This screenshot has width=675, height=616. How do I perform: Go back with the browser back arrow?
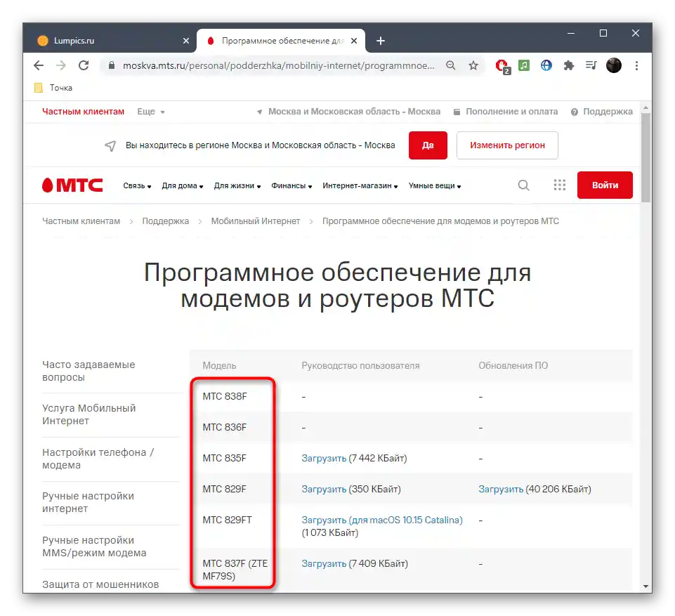click(39, 65)
